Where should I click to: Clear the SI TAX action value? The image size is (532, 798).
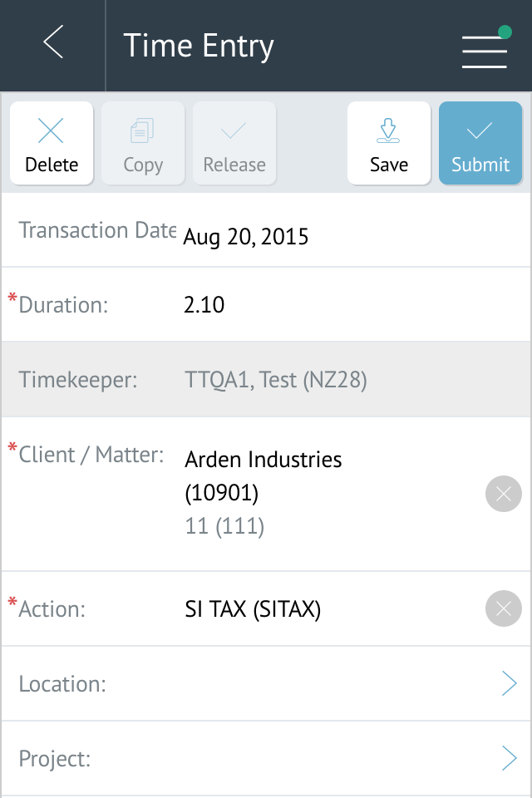click(504, 608)
